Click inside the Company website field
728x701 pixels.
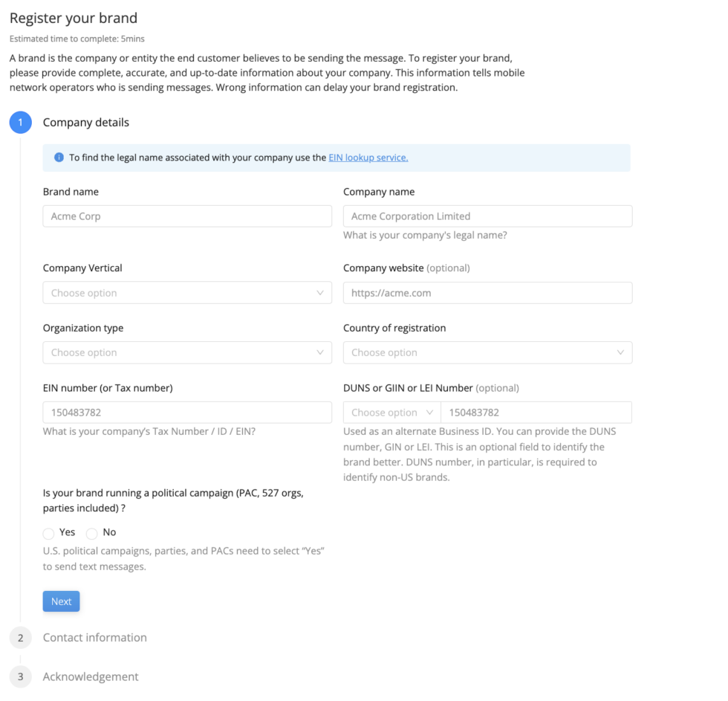(487, 292)
